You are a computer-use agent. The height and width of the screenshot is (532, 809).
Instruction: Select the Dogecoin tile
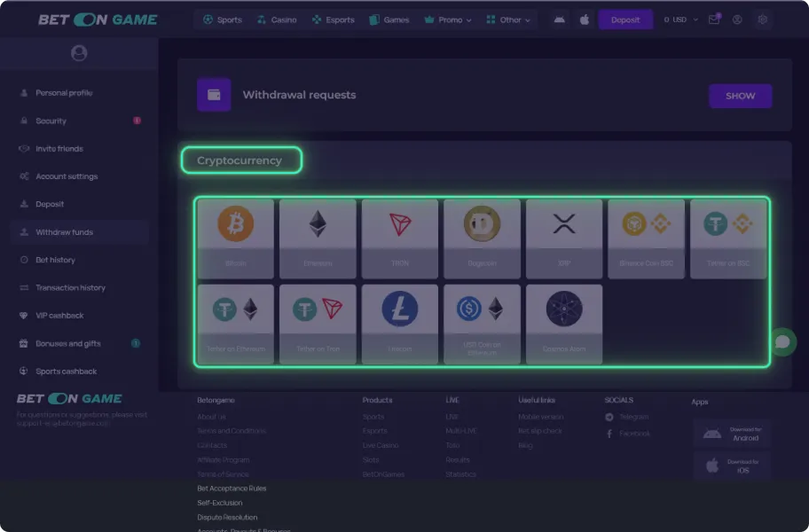(x=482, y=238)
